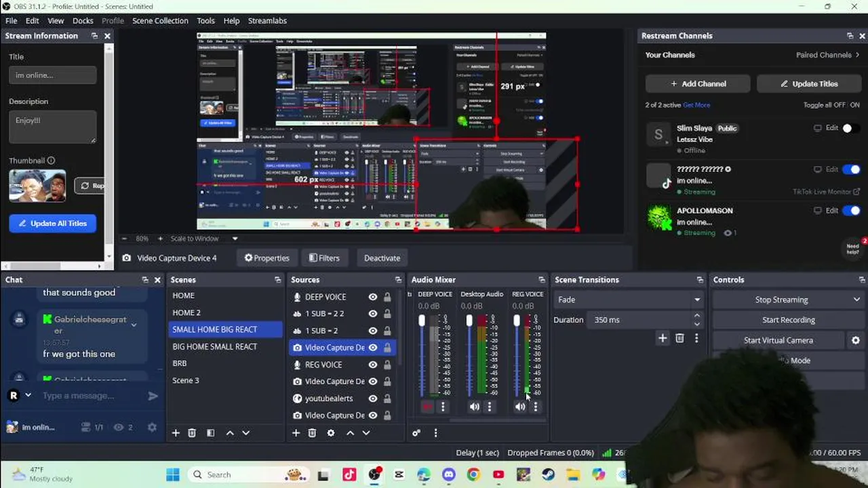This screenshot has width=868, height=488.
Task: Enable the Slim Slaya channel toggle
Action: click(x=850, y=128)
